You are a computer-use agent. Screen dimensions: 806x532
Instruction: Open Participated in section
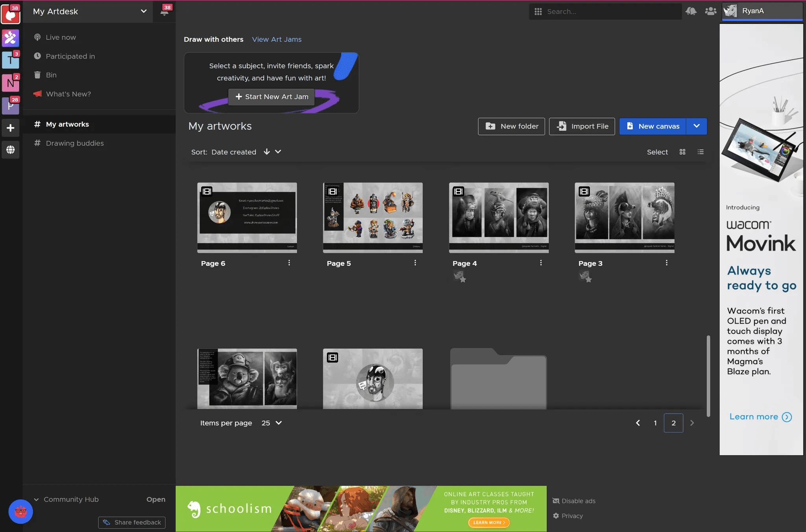click(x=70, y=56)
